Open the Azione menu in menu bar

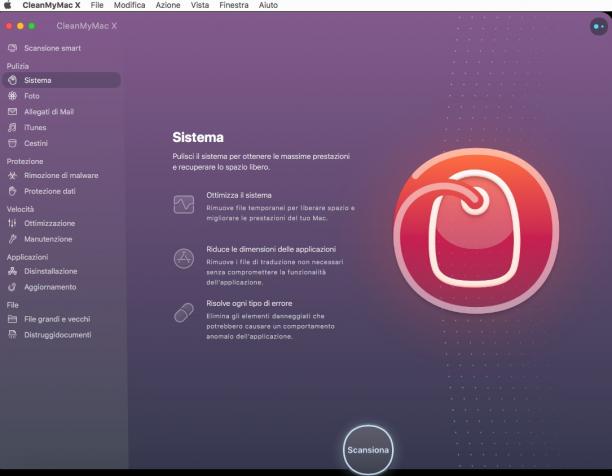168,5
